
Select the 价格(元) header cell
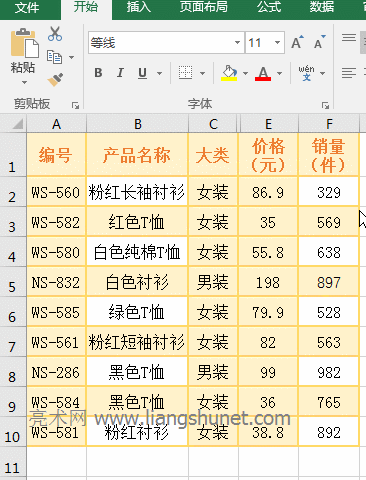click(x=268, y=155)
